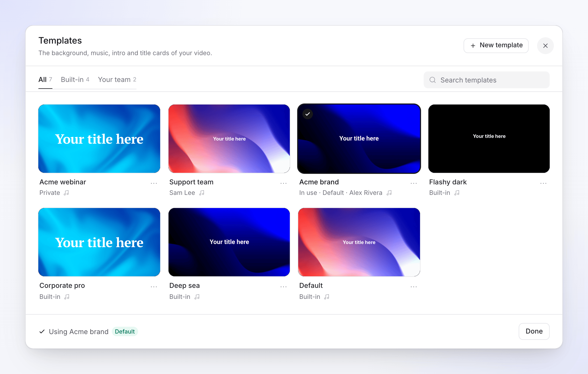Select the Deep sea template thumbnail
Image resolution: width=588 pixels, height=374 pixels.
(x=229, y=242)
